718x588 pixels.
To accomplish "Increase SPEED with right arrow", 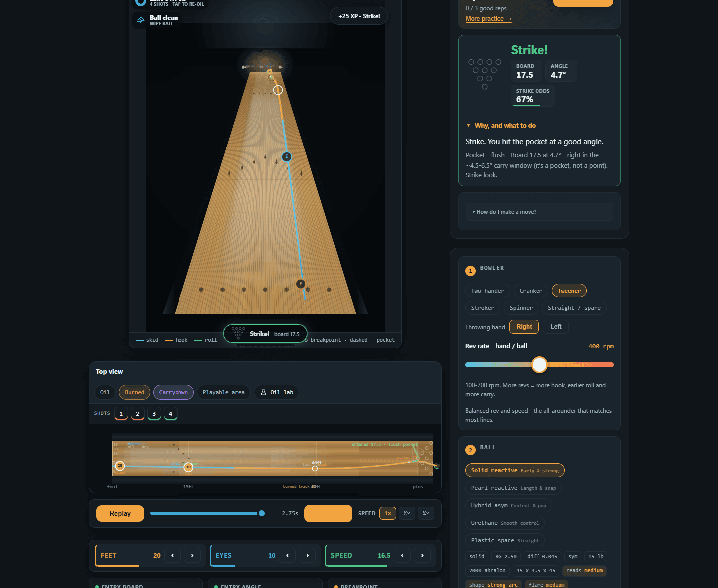I will click(422, 555).
